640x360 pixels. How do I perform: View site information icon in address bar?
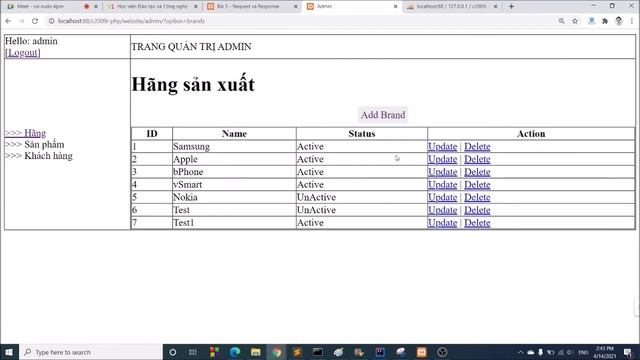(51, 21)
